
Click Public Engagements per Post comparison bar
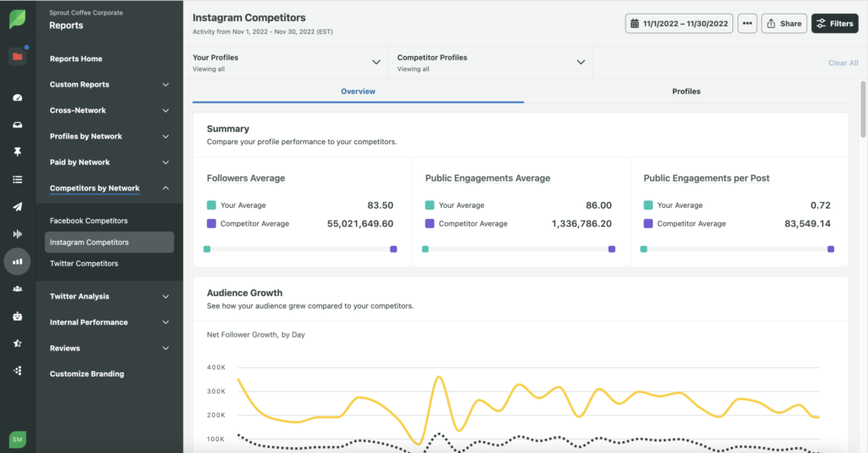737,249
